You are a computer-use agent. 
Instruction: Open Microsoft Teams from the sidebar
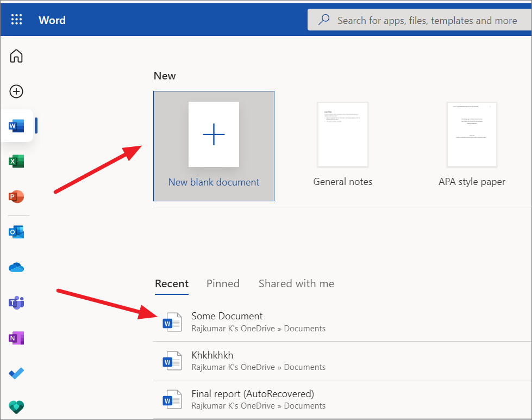pos(16,302)
